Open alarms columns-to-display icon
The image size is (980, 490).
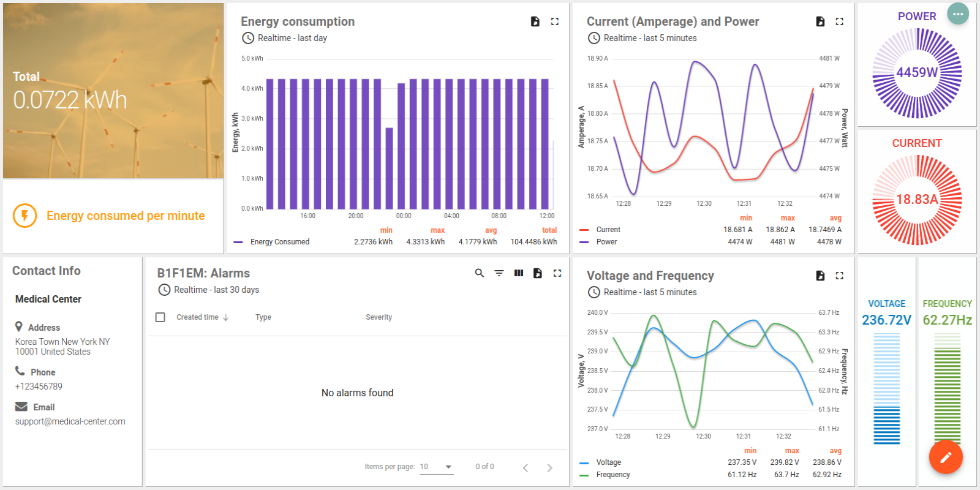point(519,273)
